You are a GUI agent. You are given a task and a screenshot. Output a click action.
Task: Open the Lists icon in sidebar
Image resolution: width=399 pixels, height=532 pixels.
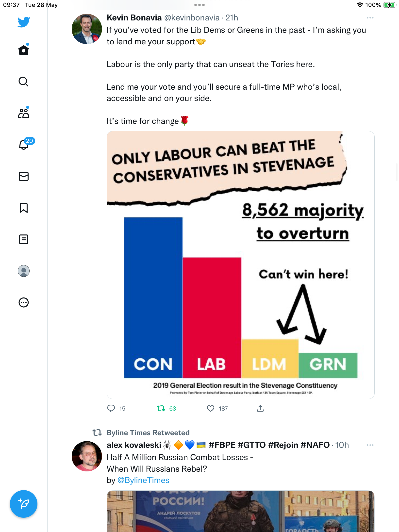[x=24, y=239]
